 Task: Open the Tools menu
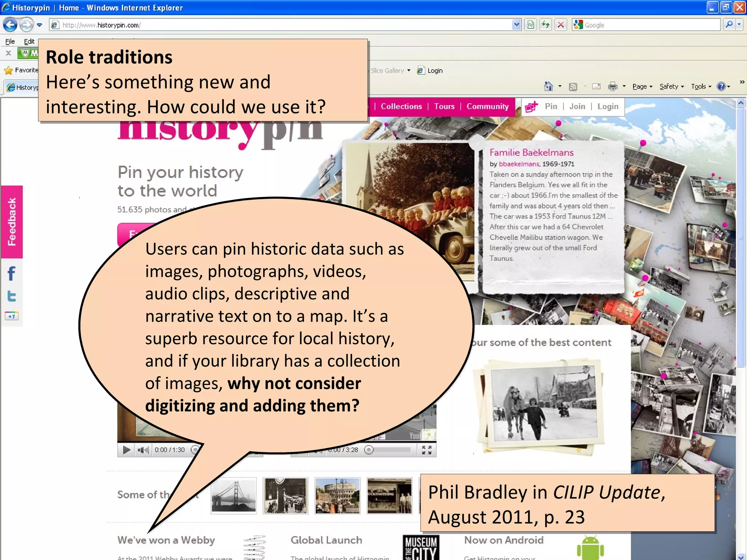click(701, 86)
